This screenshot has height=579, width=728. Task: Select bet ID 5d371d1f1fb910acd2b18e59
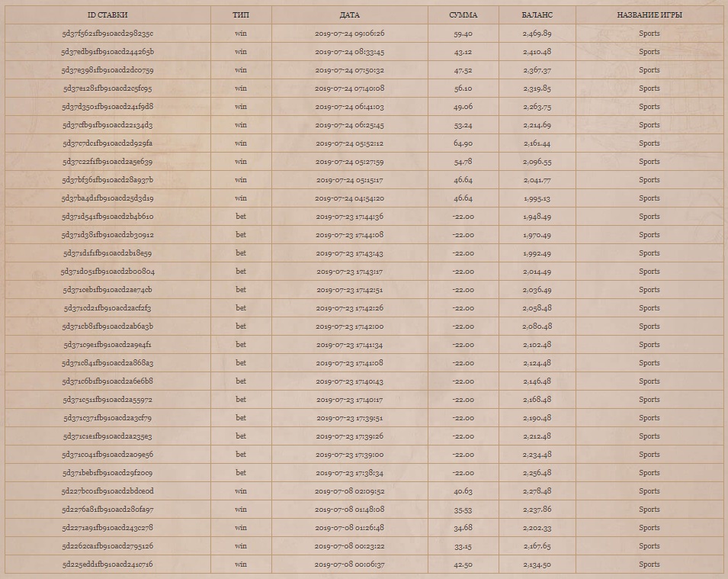107,253
